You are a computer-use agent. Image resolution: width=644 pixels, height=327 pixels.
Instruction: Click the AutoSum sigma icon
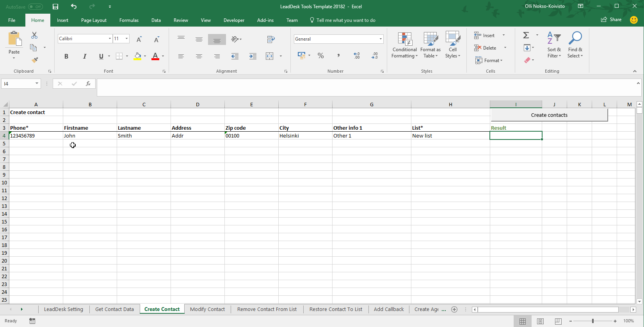(x=526, y=35)
